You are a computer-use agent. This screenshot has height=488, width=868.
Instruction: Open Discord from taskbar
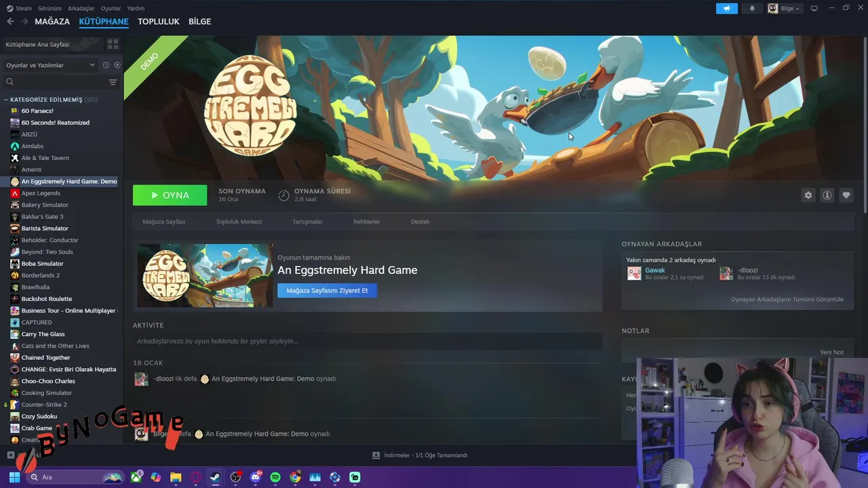256,477
